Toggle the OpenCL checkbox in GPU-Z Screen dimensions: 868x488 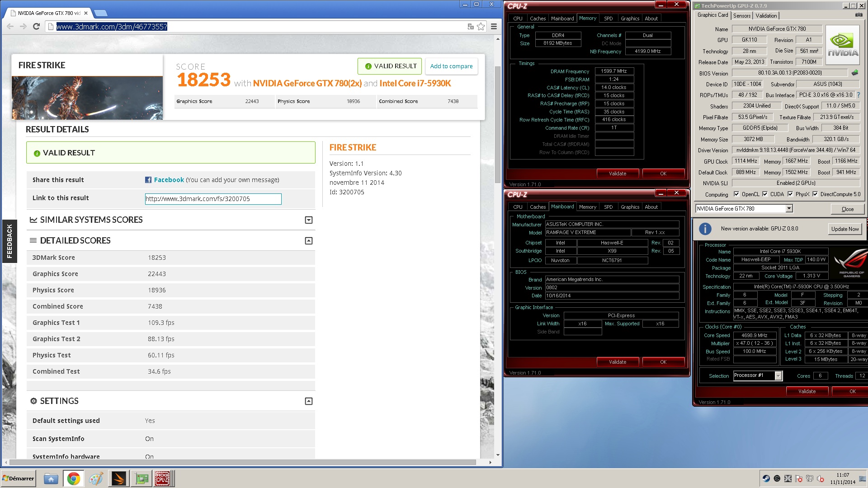(736, 194)
